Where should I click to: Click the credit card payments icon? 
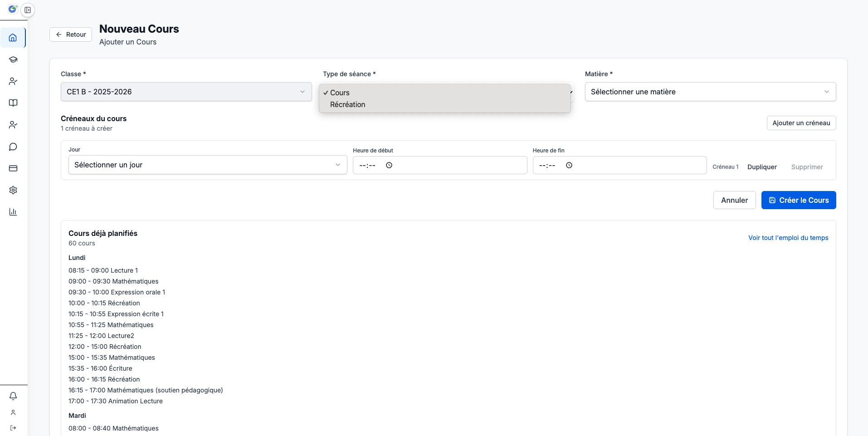pyautogui.click(x=13, y=168)
